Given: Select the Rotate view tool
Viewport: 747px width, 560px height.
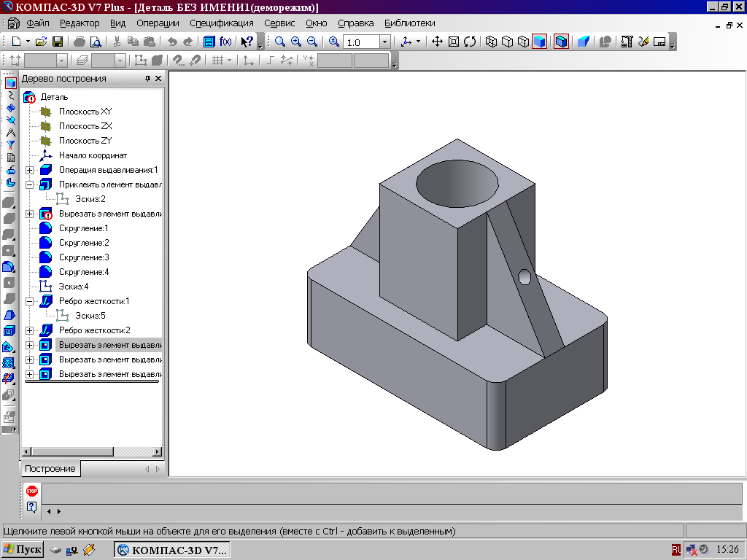Looking at the screenshot, I should coord(470,42).
